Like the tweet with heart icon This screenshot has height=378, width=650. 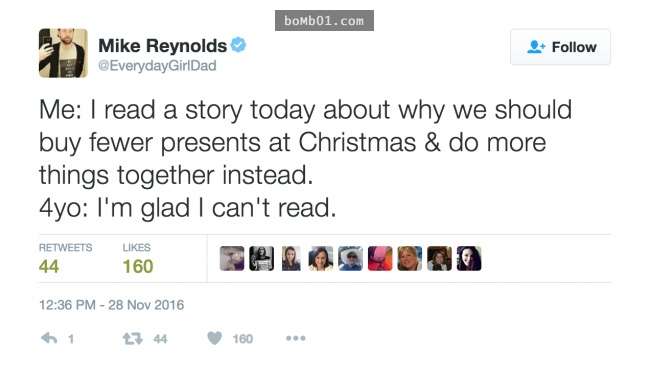214,338
